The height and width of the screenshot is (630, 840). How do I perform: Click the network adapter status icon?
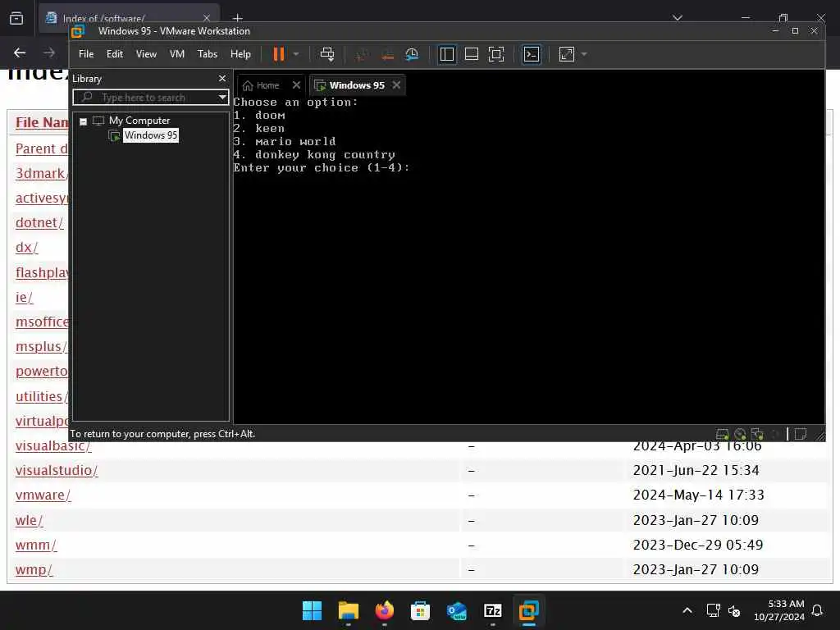pyautogui.click(x=757, y=434)
